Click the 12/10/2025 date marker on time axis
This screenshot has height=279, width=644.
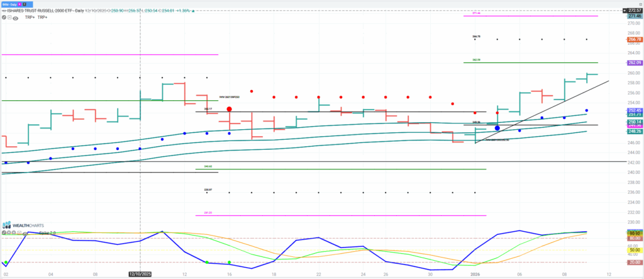tap(139, 274)
